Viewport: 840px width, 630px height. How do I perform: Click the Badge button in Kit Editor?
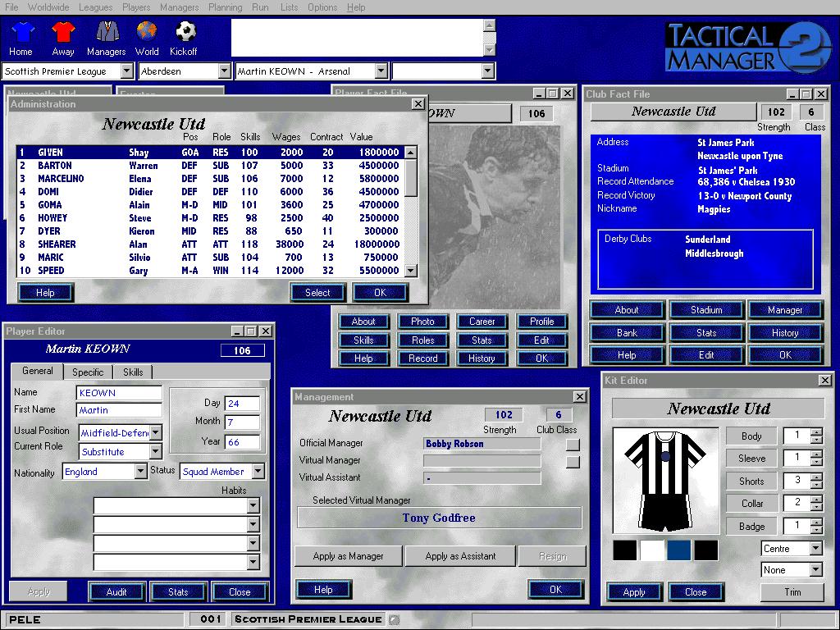pos(751,527)
